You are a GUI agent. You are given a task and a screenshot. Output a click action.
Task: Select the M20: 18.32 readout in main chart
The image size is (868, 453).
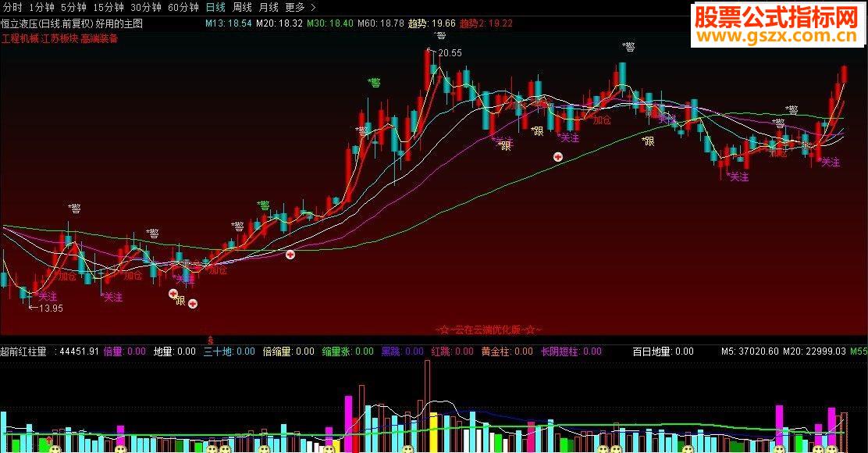[279, 23]
